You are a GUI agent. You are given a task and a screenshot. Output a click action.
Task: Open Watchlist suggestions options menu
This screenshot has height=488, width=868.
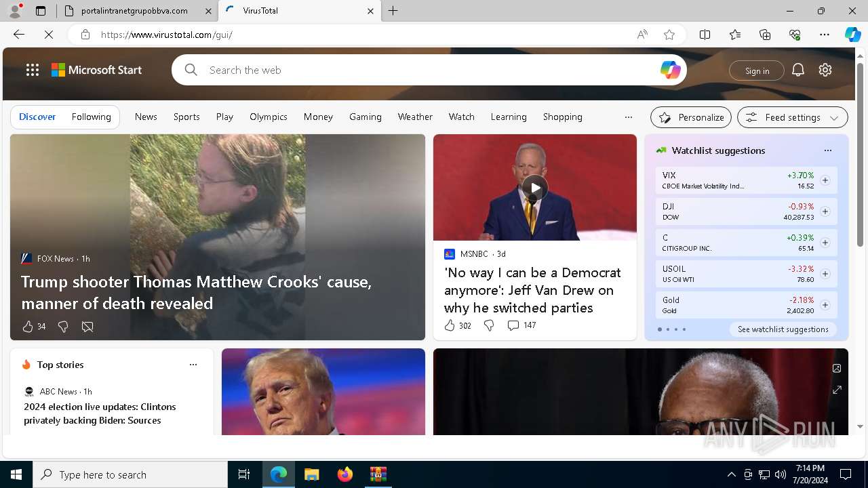827,150
